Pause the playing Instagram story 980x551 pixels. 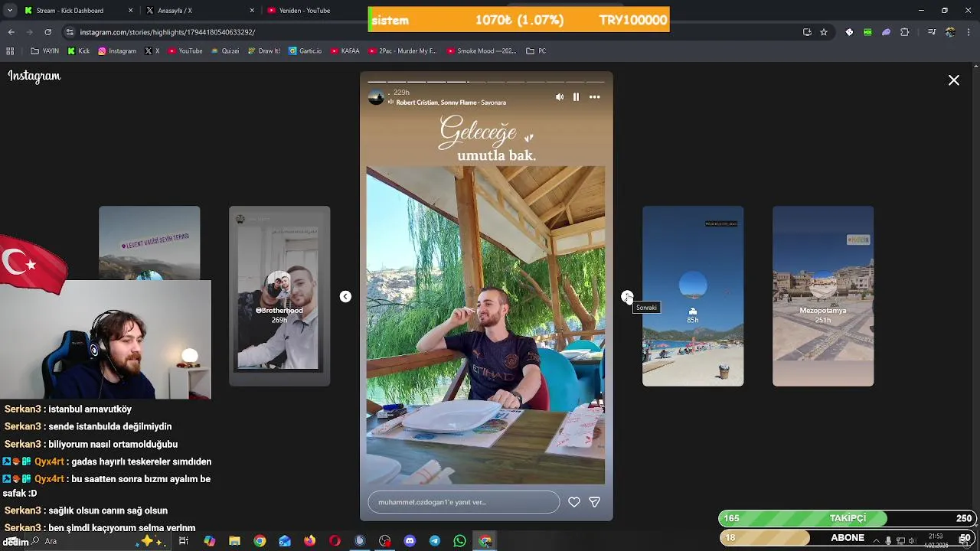pyautogui.click(x=577, y=97)
